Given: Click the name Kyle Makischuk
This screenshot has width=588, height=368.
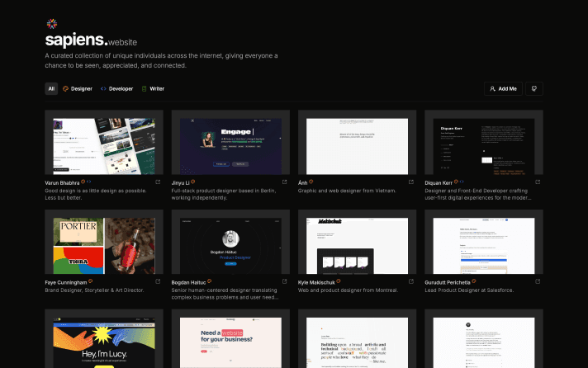Looking at the screenshot, I should point(316,282).
